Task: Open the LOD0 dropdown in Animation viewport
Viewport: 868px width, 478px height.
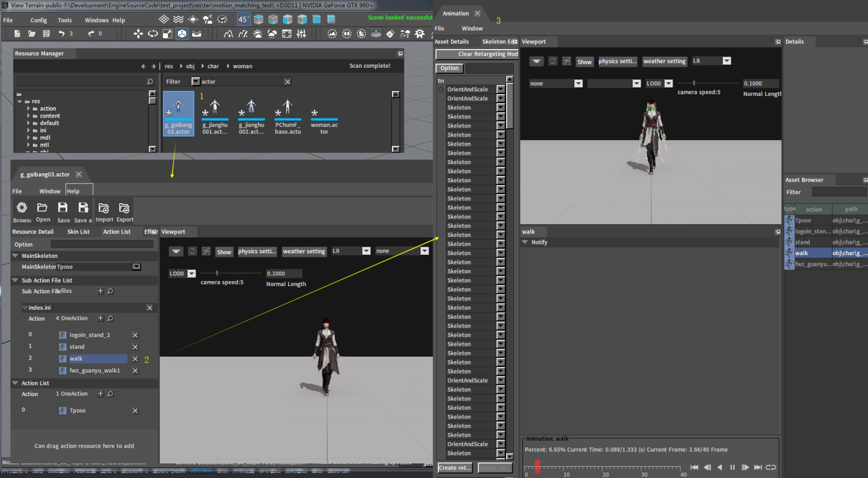Action: 669,84
